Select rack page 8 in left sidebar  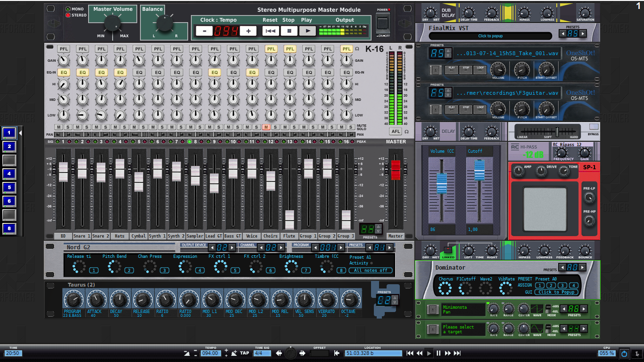click(9, 229)
